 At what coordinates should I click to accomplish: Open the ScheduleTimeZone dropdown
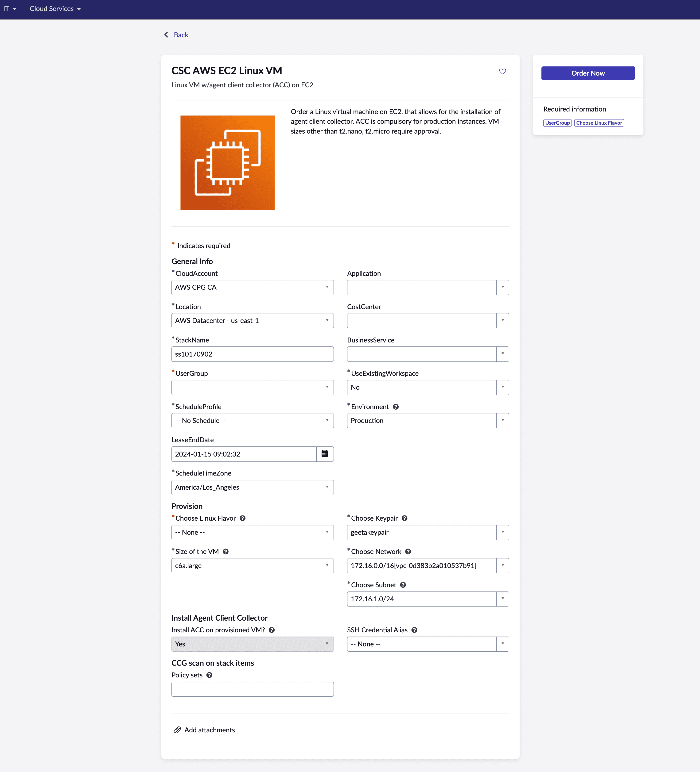click(x=252, y=487)
